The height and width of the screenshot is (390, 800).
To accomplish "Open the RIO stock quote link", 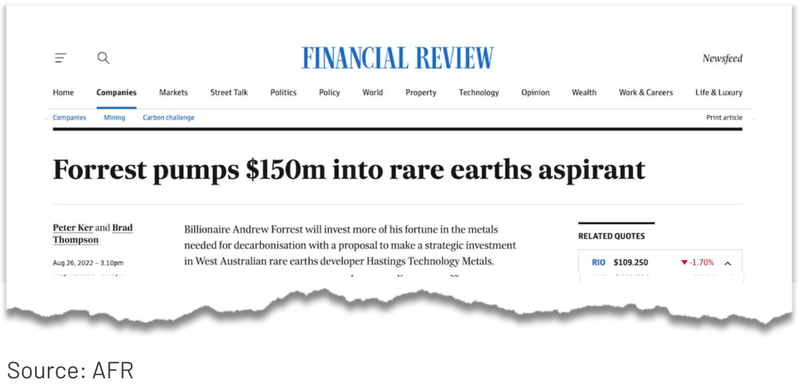I will 598,262.
